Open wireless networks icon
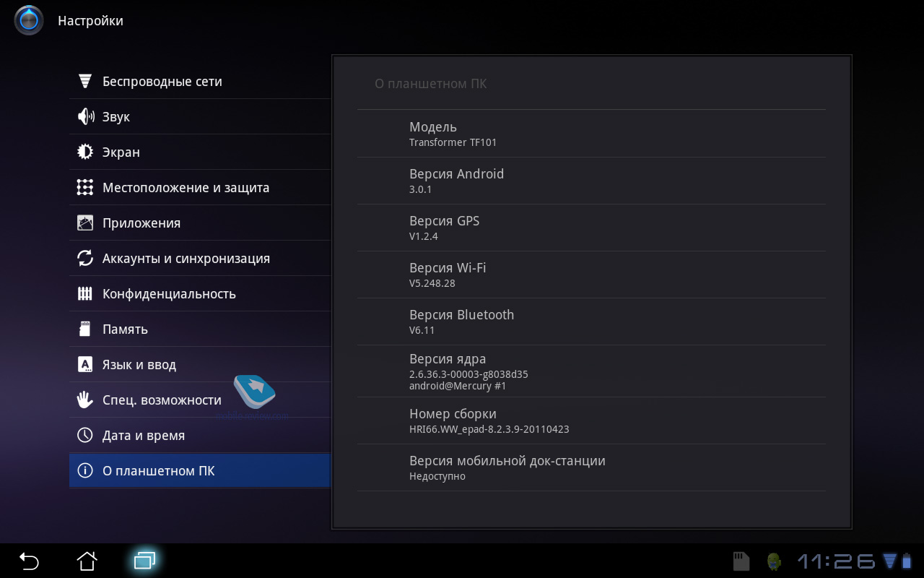Image resolution: width=924 pixels, height=578 pixels. point(85,81)
